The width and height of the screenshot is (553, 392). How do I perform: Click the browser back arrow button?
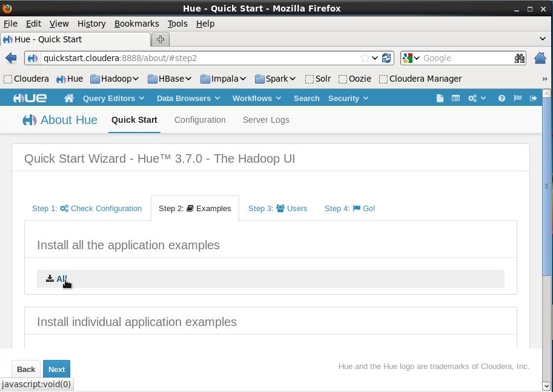[11, 58]
